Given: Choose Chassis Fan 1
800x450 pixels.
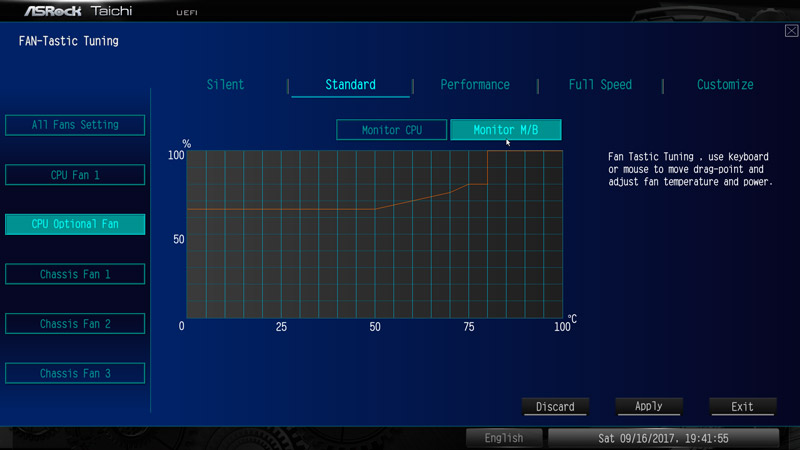Looking at the screenshot, I should click(x=75, y=274).
